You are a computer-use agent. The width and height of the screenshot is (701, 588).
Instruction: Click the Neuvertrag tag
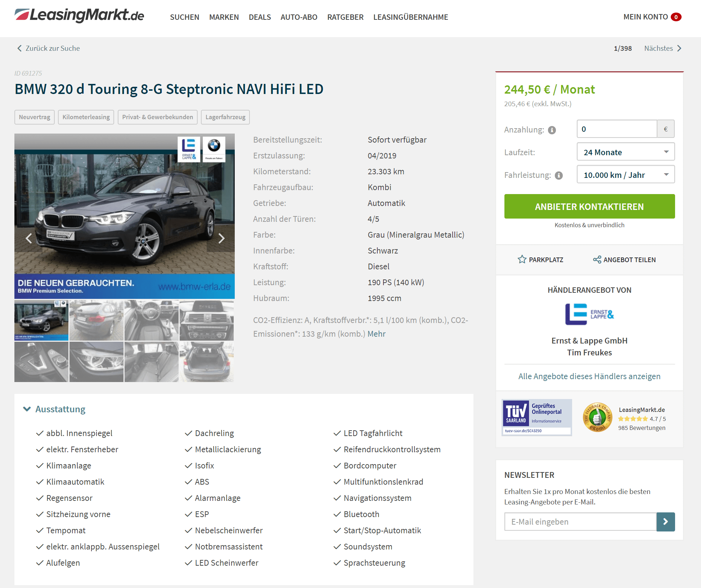click(35, 117)
